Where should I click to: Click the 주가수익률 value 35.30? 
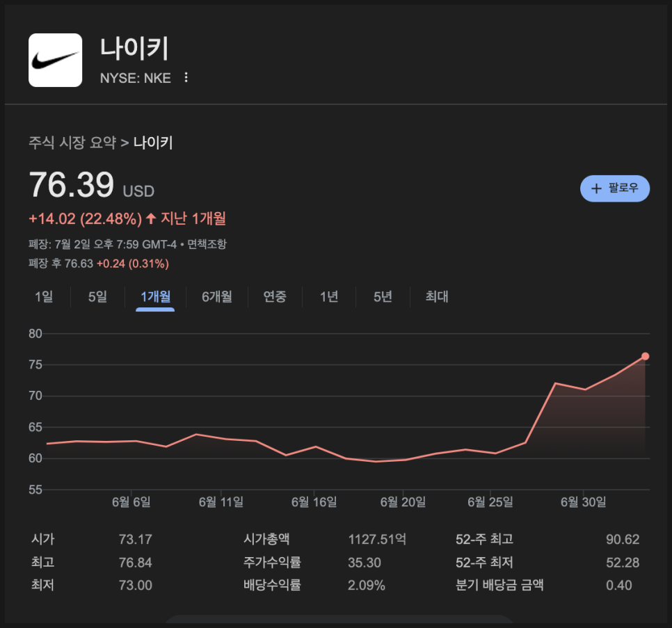pos(365,563)
